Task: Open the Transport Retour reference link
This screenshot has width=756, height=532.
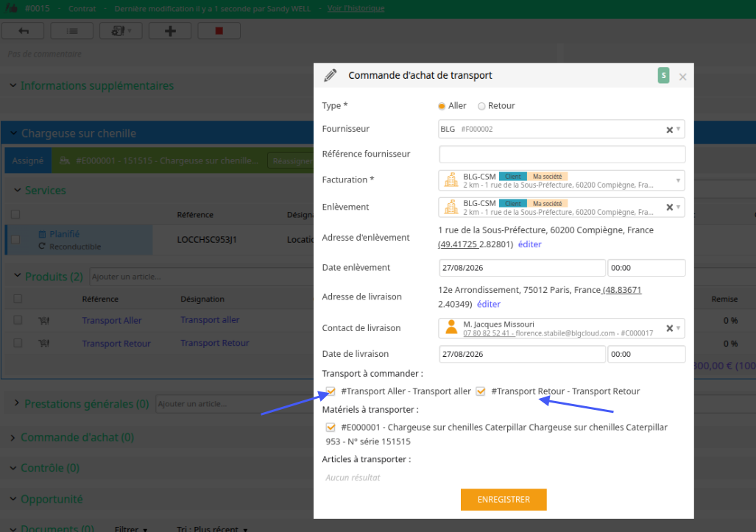Action: click(x=116, y=344)
